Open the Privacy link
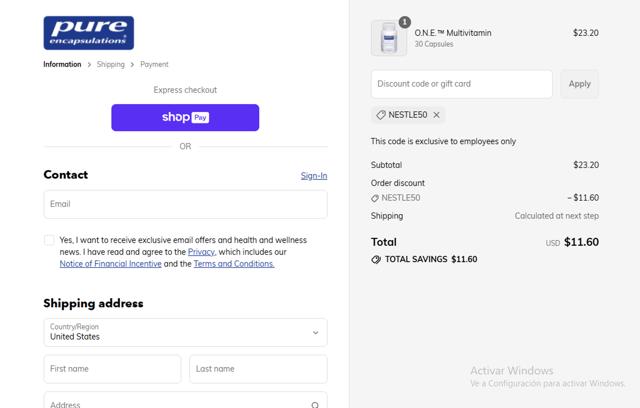 click(x=201, y=252)
